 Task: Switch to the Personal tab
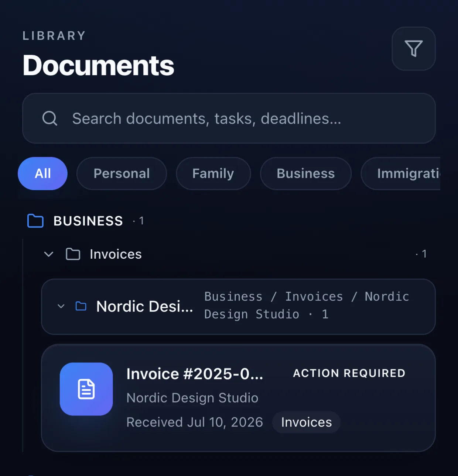[122, 173]
